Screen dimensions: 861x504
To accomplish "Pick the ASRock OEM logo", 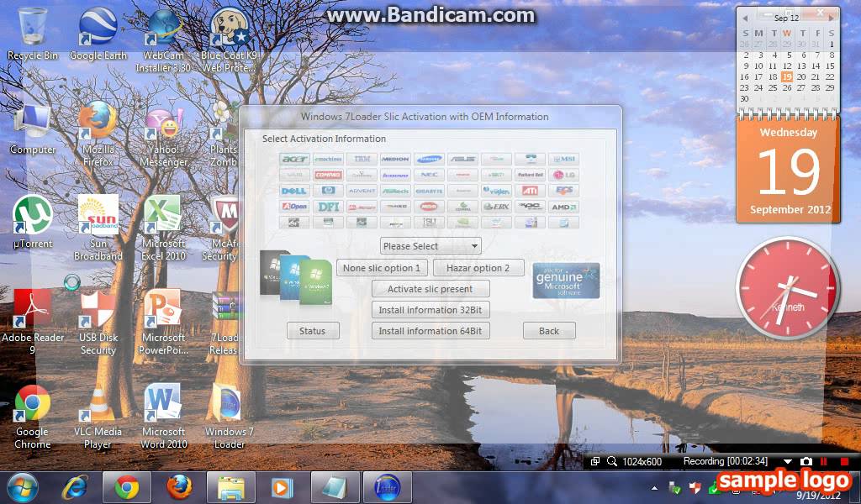I will [395, 191].
